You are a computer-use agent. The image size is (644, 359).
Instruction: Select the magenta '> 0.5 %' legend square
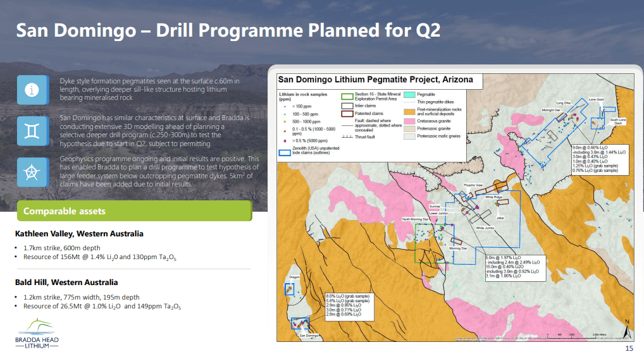285,141
